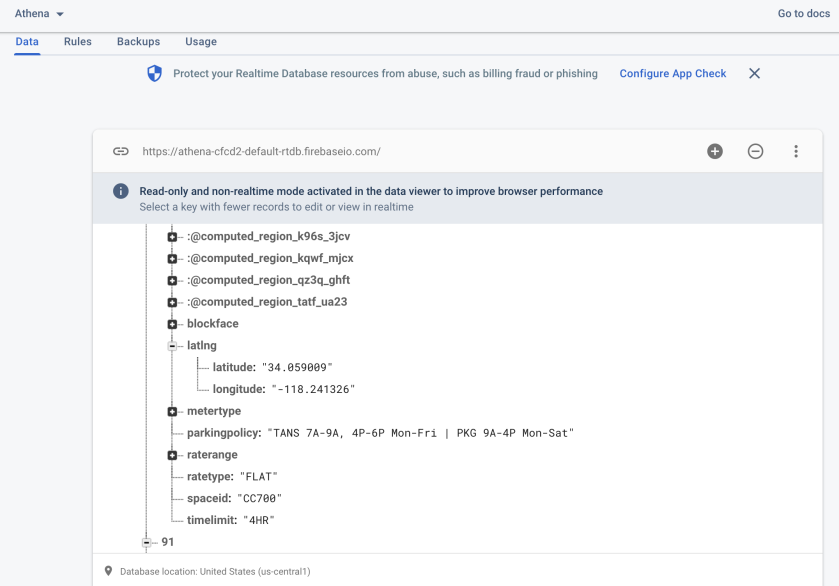Screen dimensions: 839x586
Task: Select the timelimit key
Action: click(x=212, y=520)
